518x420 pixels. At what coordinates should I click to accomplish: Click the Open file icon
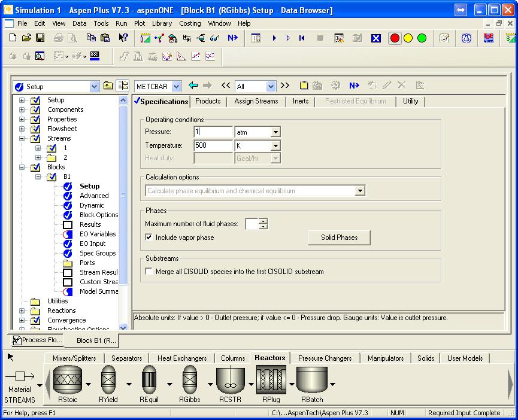(26, 38)
